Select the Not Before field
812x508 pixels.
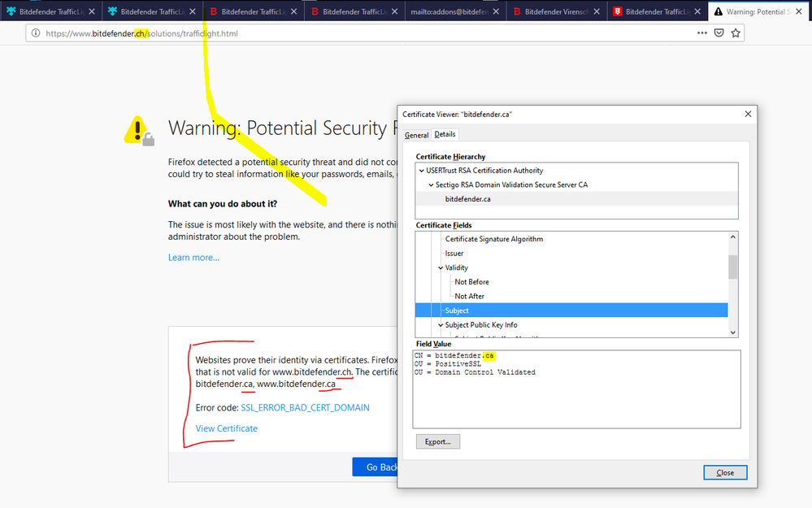(x=471, y=282)
